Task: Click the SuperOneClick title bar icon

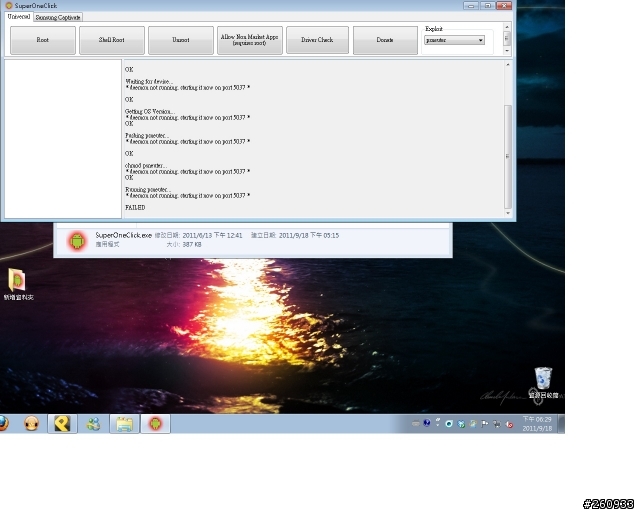Action: pyautogui.click(x=8, y=5)
